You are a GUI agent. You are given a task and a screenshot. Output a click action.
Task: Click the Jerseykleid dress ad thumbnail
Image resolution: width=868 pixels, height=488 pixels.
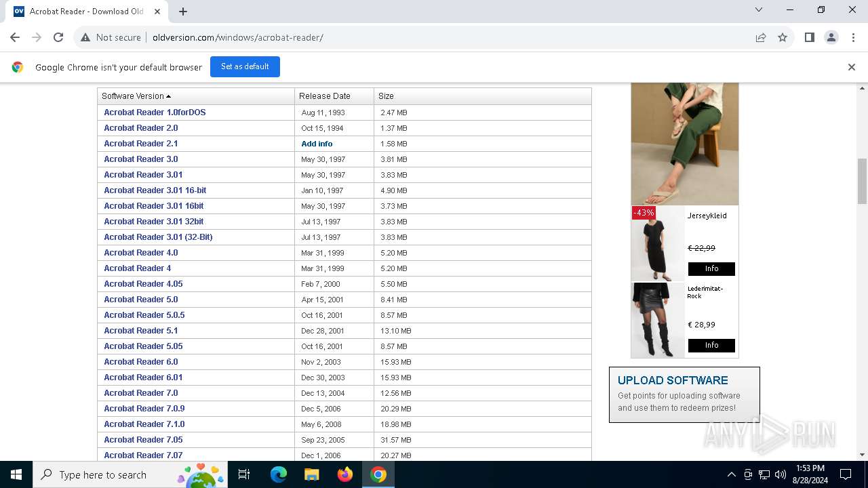tap(658, 244)
